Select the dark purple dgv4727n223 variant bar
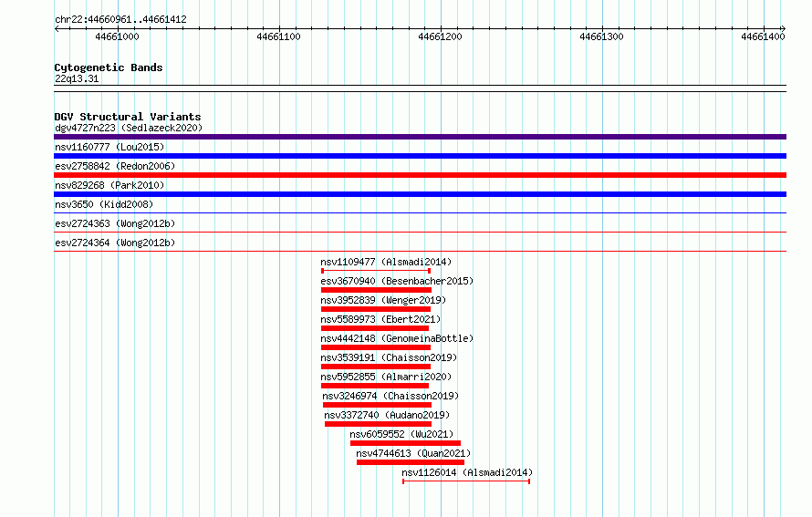The height and width of the screenshot is (517, 812). (x=420, y=137)
